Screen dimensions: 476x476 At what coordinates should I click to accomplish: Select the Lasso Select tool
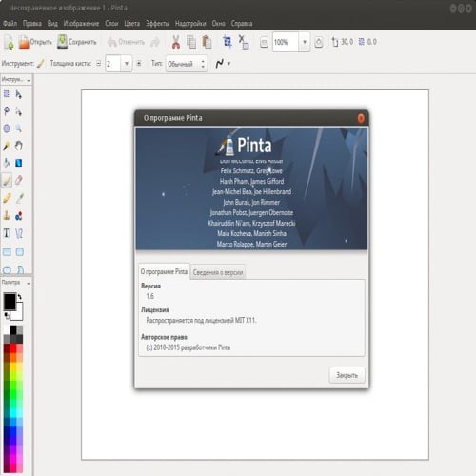[x=7, y=111]
